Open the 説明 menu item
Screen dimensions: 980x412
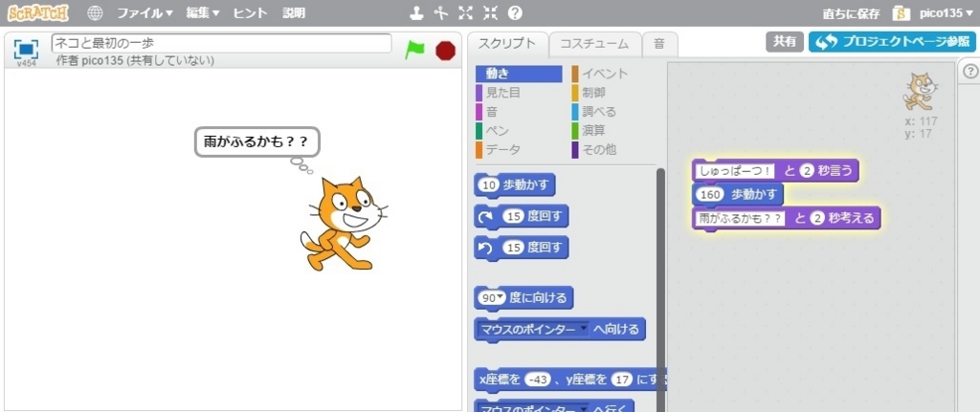click(294, 12)
